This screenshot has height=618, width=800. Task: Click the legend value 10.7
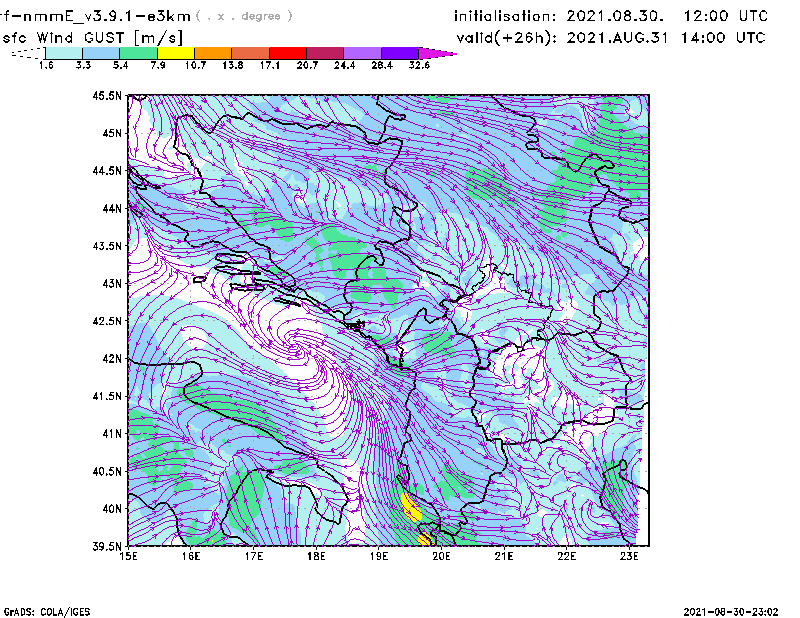click(195, 65)
